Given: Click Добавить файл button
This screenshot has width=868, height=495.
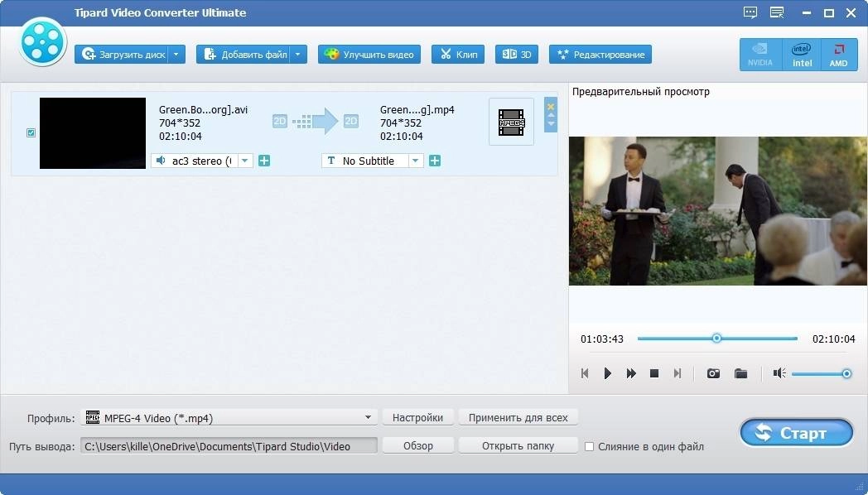Looking at the screenshot, I should click(x=243, y=54).
